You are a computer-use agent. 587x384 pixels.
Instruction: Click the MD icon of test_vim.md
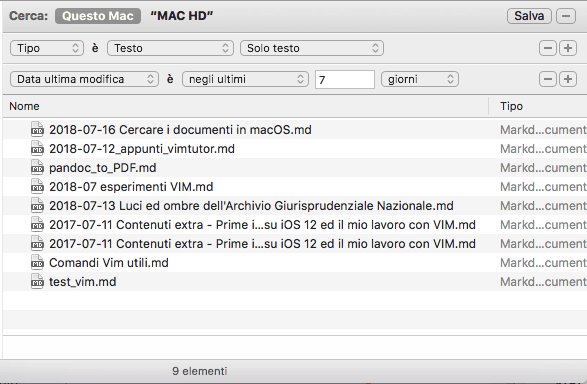pos(37,281)
